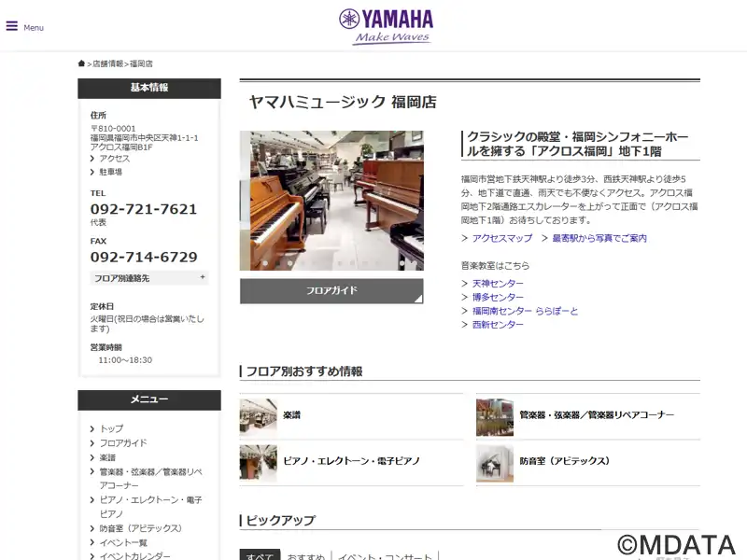Open 管楽器・弦楽器 repair corner thumbnail
This screenshot has height=560, width=747.
495,417
